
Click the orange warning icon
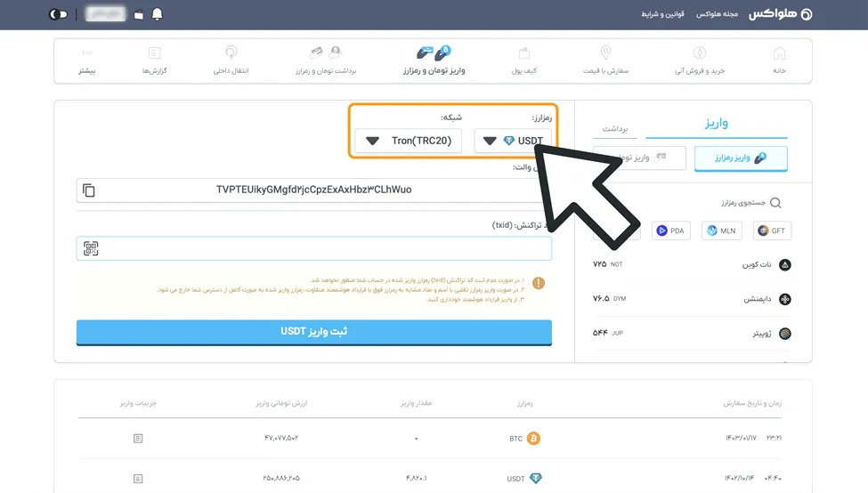tap(538, 283)
